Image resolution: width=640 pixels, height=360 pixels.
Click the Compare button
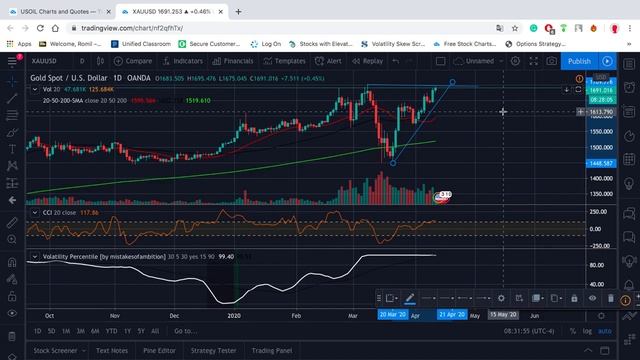pyautogui.click(x=133, y=61)
